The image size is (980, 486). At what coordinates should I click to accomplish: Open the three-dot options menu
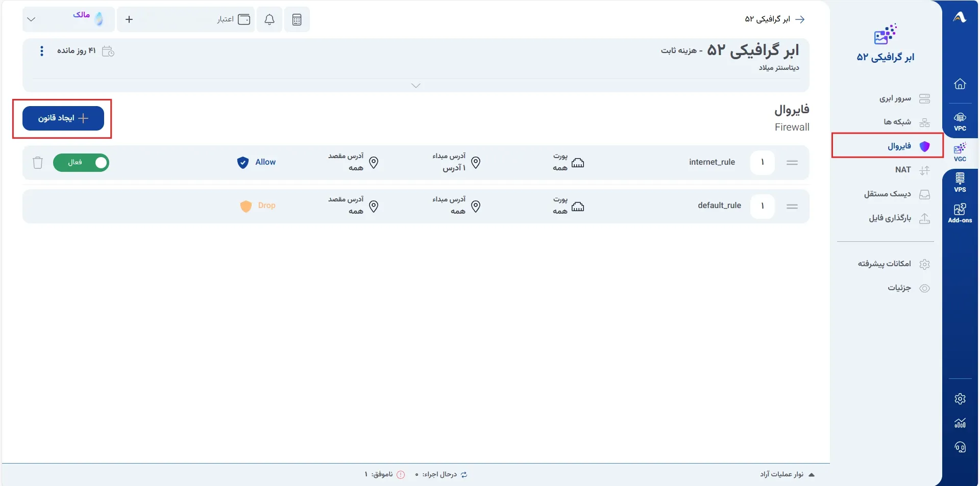click(42, 51)
